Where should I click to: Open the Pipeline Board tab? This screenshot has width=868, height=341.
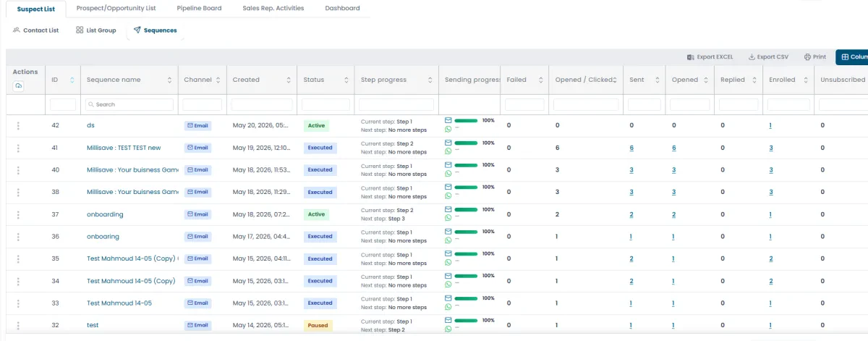pos(199,9)
